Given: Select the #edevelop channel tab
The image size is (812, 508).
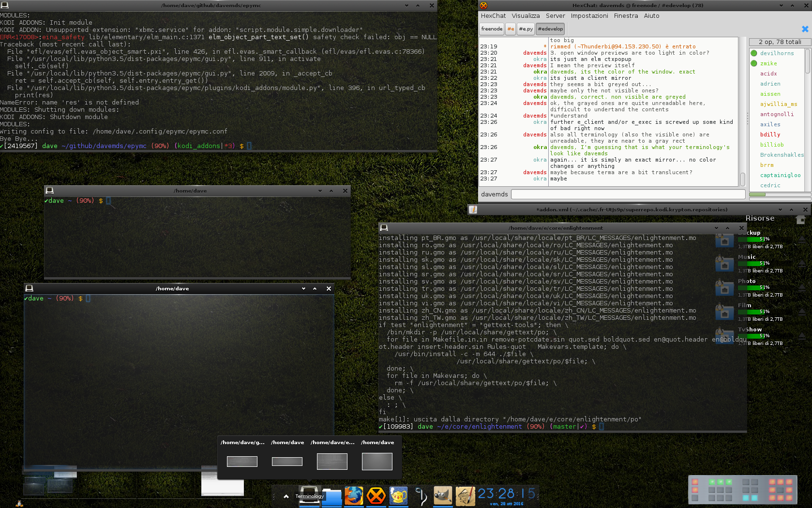Looking at the screenshot, I should (x=550, y=29).
